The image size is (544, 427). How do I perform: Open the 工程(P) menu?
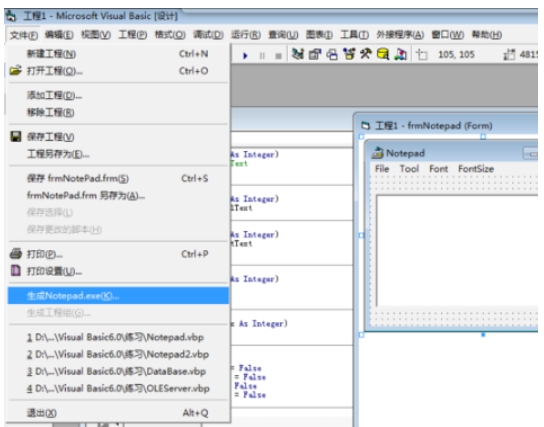click(133, 35)
